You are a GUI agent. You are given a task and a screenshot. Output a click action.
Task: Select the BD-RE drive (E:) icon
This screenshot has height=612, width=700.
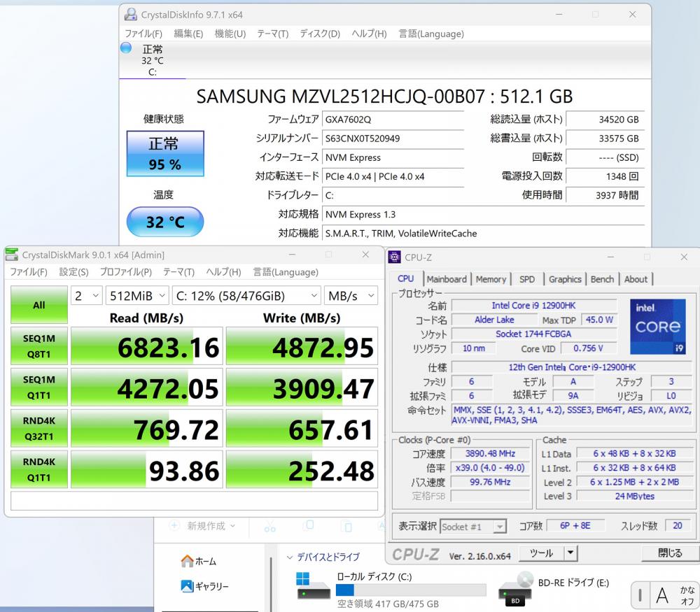(516, 587)
